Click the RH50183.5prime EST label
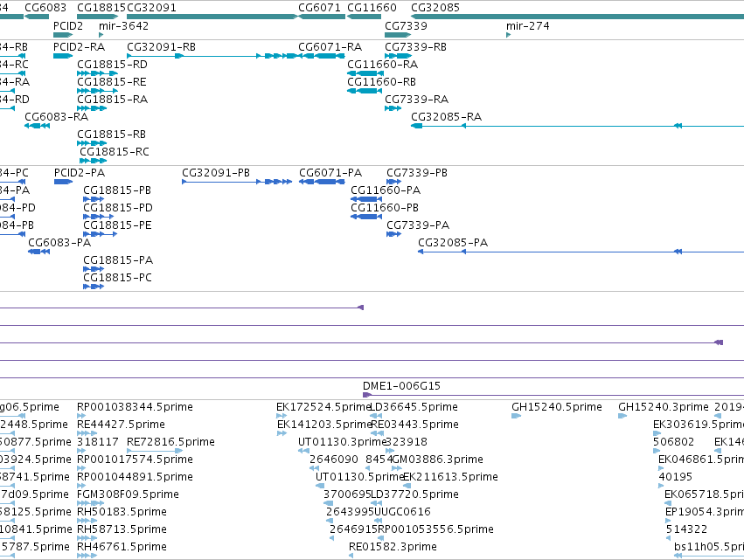Viewport: 744px width, 560px height. [122, 512]
